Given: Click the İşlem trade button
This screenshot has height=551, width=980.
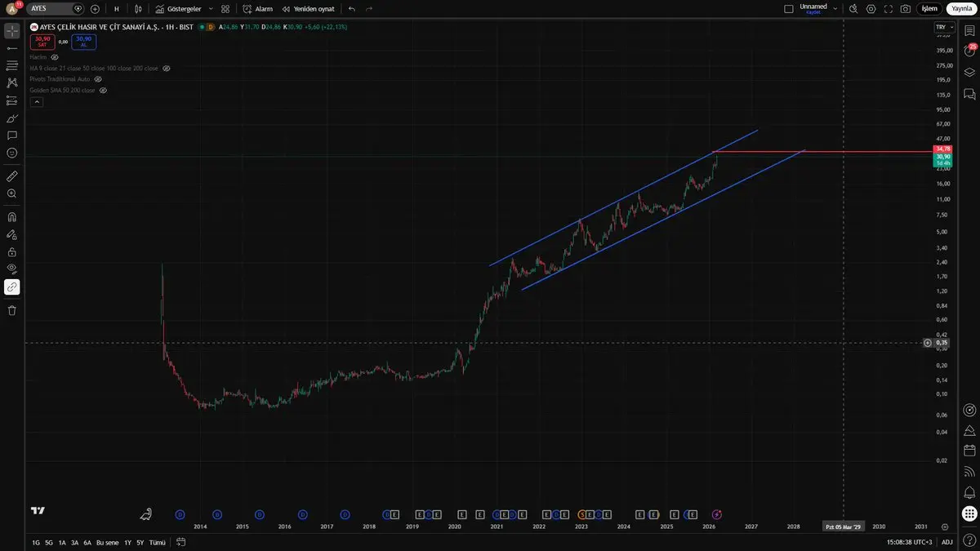Looking at the screenshot, I should tap(929, 8).
